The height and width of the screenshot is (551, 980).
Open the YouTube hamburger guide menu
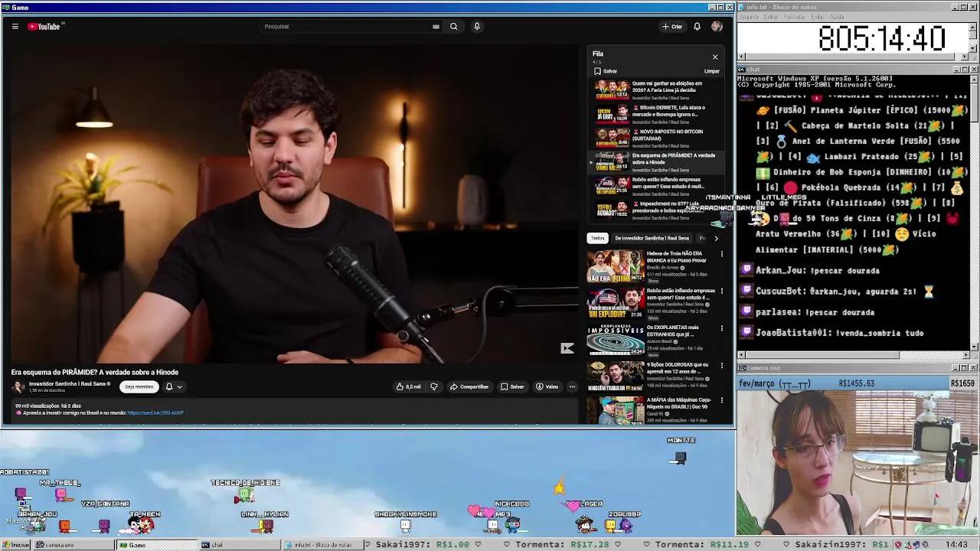[x=15, y=26]
